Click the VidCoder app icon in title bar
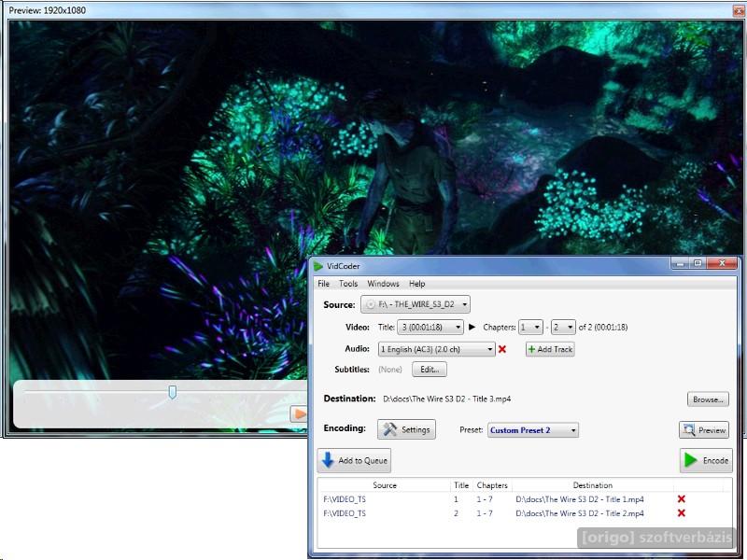747x560 pixels. pyautogui.click(x=318, y=266)
